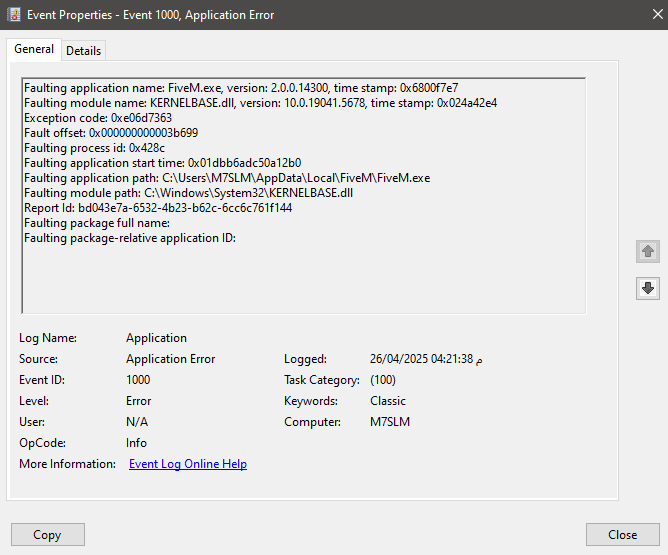Screen dimensions: 668x555
Task: Click the Source label
Action: pyautogui.click(x=38, y=359)
